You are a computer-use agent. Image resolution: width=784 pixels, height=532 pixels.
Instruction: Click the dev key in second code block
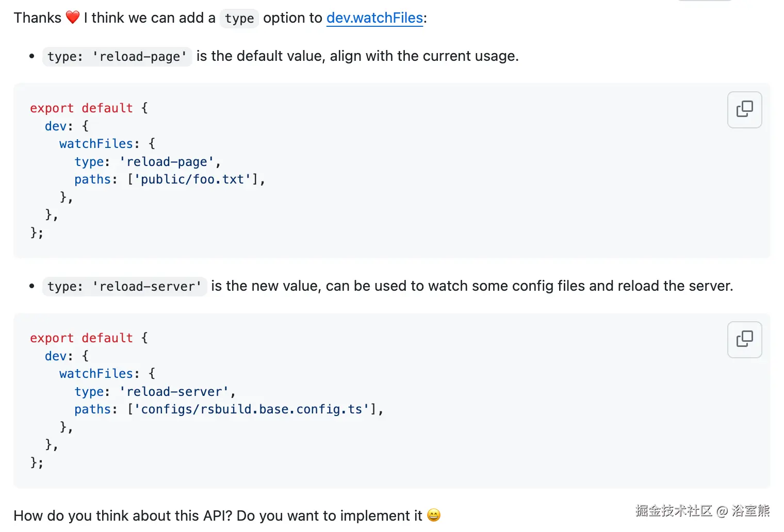pyautogui.click(x=56, y=356)
